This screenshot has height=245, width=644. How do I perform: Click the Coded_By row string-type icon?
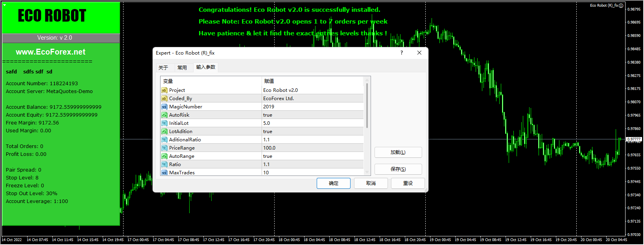point(164,99)
